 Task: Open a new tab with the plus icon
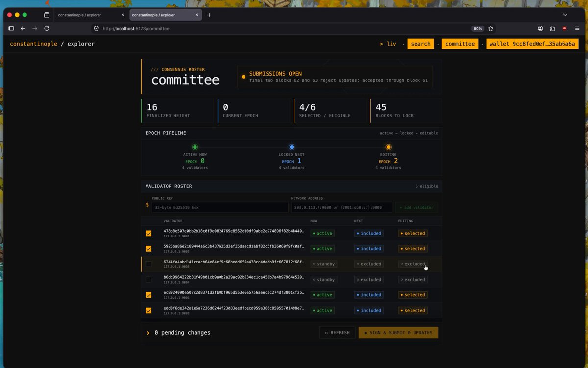pyautogui.click(x=209, y=15)
